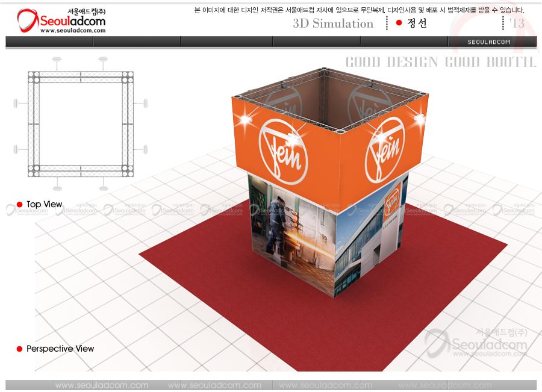The image size is (542, 392).
Task: Click the red bullet beside Top View
Action: coord(19,205)
